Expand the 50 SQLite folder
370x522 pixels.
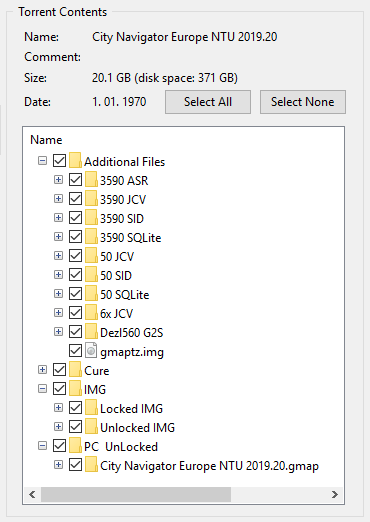tap(58, 294)
